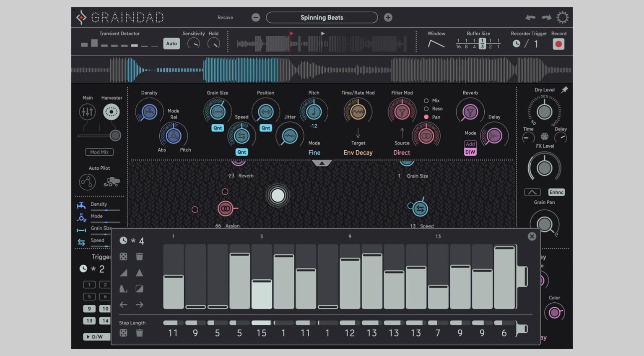Select the Mix radio option
644x356 pixels.
pos(426,101)
